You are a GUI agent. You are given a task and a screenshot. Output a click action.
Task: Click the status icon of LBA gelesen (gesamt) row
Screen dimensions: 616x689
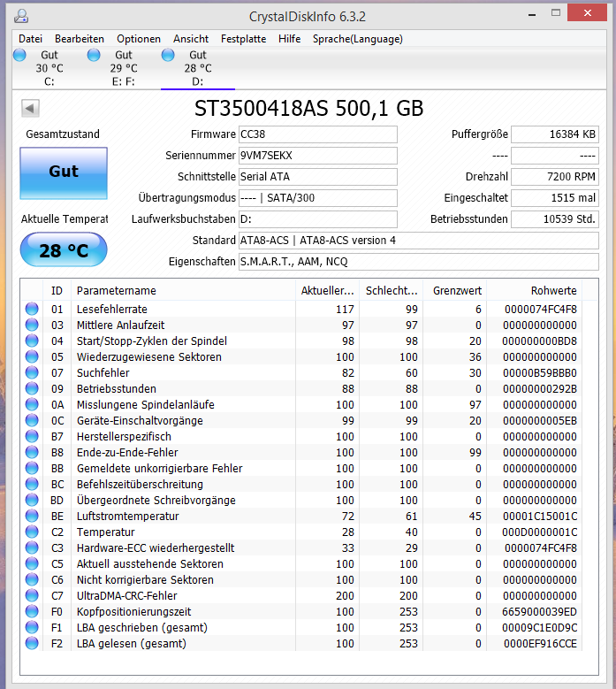click(32, 643)
